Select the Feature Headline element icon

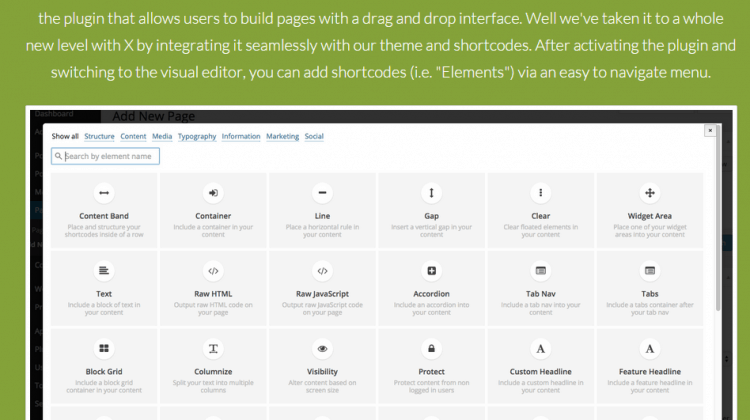coord(650,349)
